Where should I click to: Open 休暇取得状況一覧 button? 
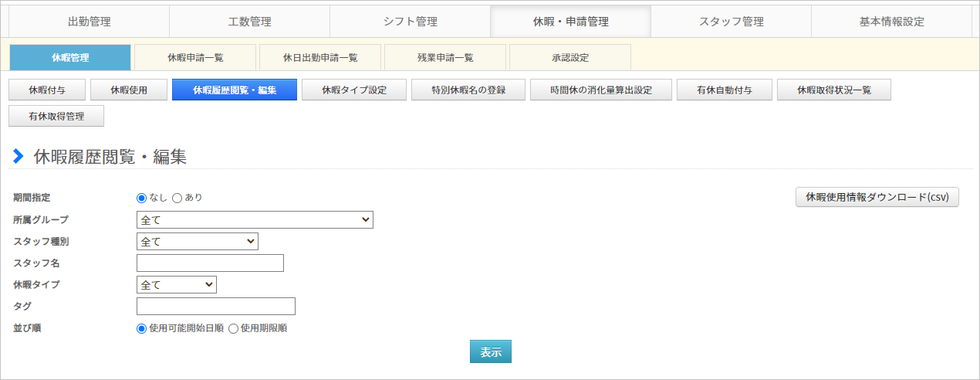[834, 90]
